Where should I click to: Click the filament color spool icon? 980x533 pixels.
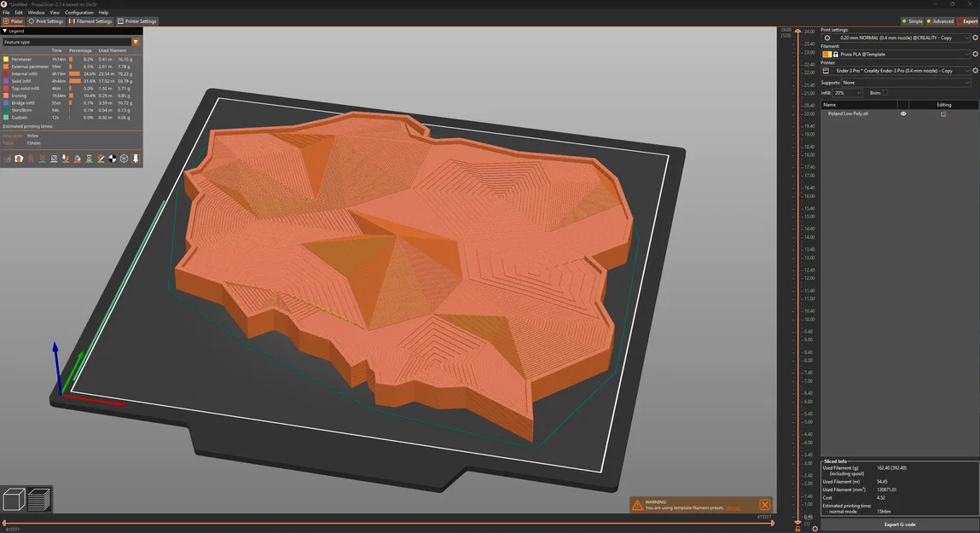[826, 54]
